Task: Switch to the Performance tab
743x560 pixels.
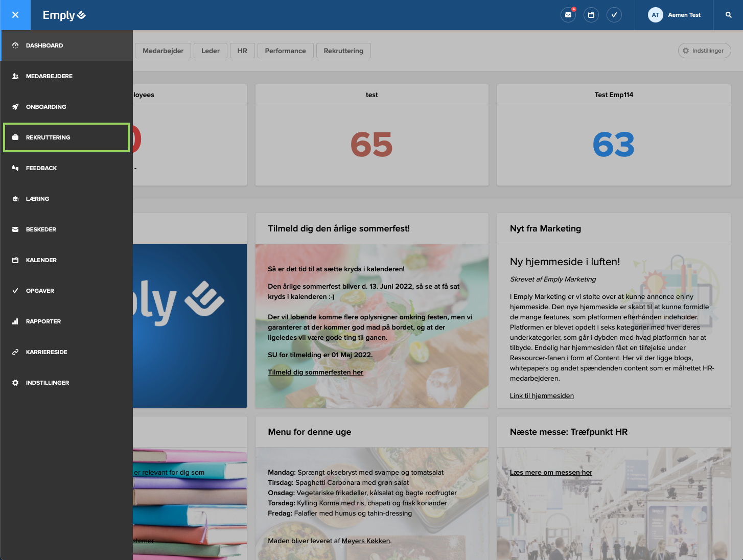Action: [x=285, y=51]
